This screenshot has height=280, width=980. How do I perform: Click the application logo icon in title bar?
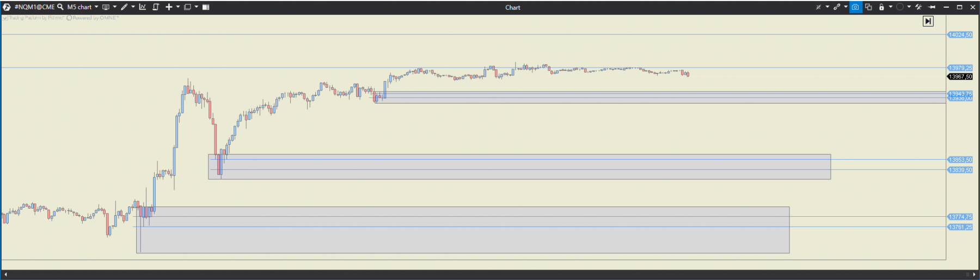point(7,7)
